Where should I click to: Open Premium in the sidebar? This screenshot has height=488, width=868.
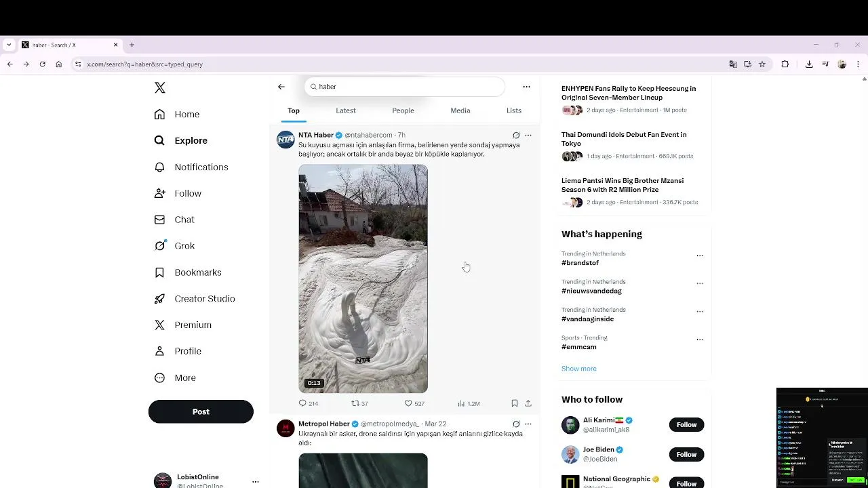183,325
